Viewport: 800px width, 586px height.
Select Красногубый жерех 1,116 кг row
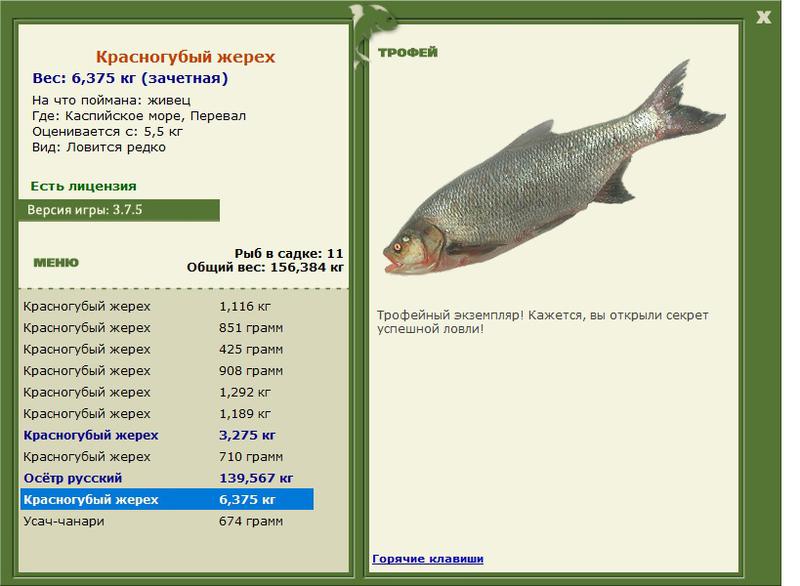pyautogui.click(x=167, y=307)
